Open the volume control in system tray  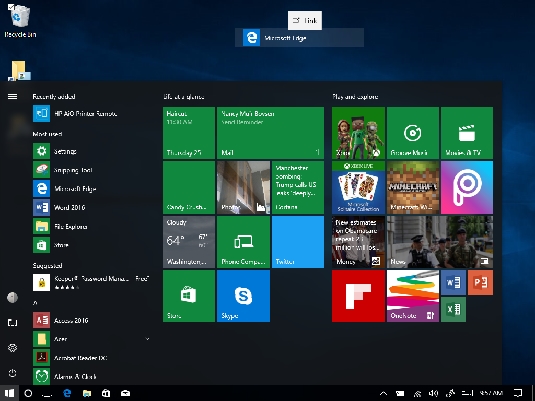[433, 393]
